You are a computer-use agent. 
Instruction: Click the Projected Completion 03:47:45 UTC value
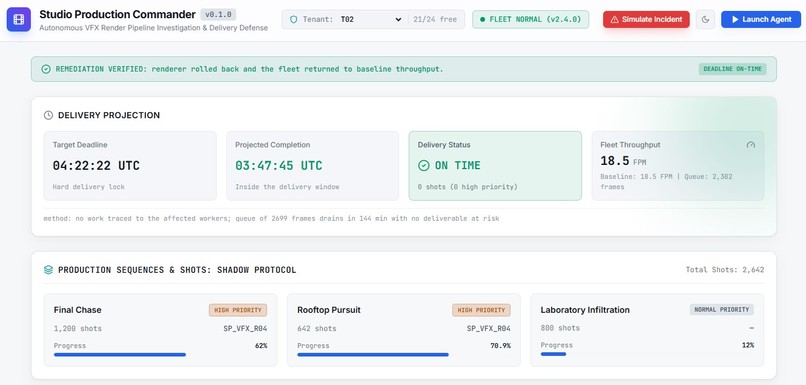click(x=279, y=166)
